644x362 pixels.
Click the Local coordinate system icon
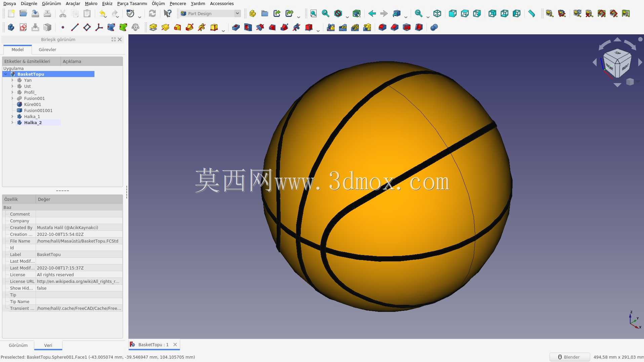99,27
